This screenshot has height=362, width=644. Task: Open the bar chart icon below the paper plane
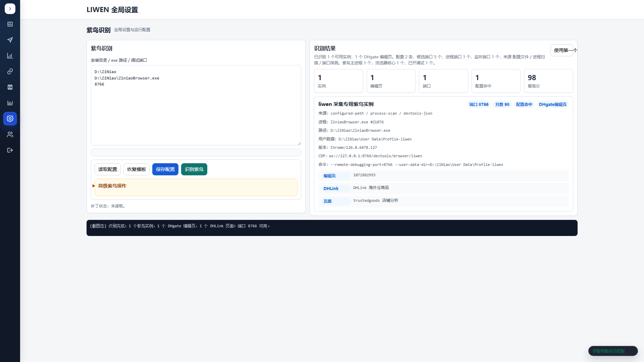pos(10,56)
